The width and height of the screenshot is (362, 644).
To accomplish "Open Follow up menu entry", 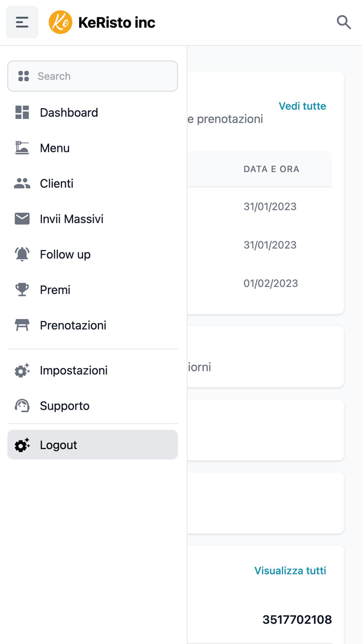I will coord(93,254).
